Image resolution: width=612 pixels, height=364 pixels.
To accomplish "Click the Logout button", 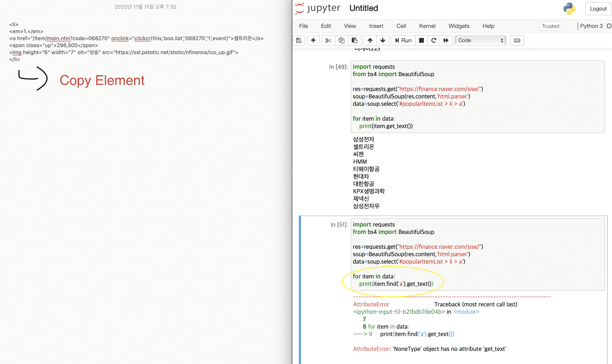I will [x=598, y=9].
